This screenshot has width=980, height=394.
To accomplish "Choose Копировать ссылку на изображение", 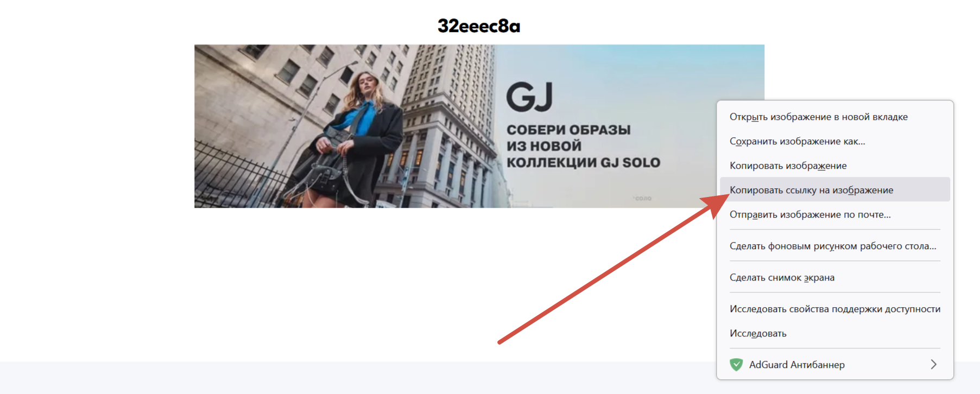I will click(x=835, y=190).
